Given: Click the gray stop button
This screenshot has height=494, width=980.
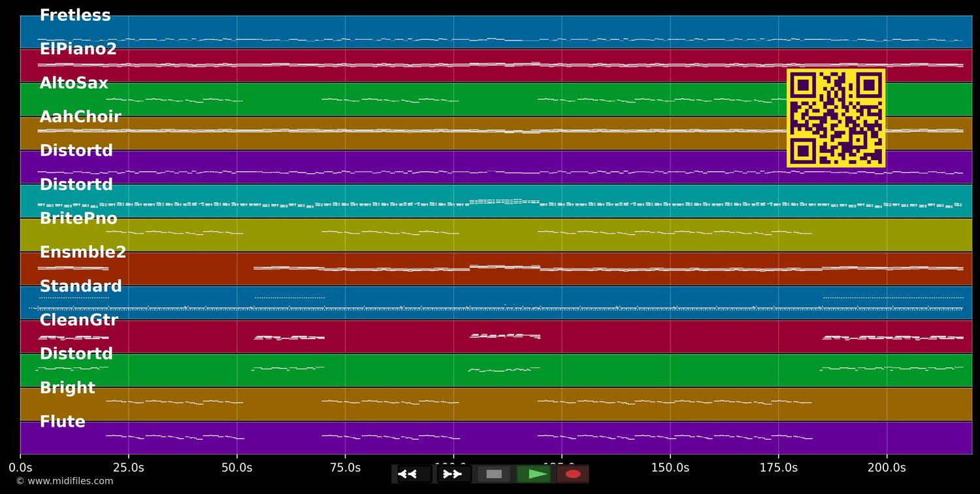Looking at the screenshot, I should 494,474.
